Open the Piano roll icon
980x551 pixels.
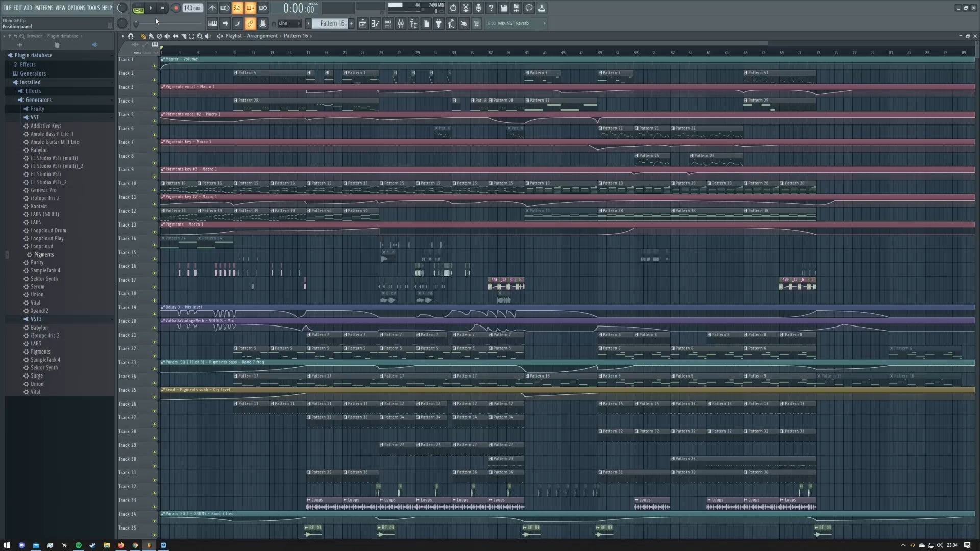point(375,23)
